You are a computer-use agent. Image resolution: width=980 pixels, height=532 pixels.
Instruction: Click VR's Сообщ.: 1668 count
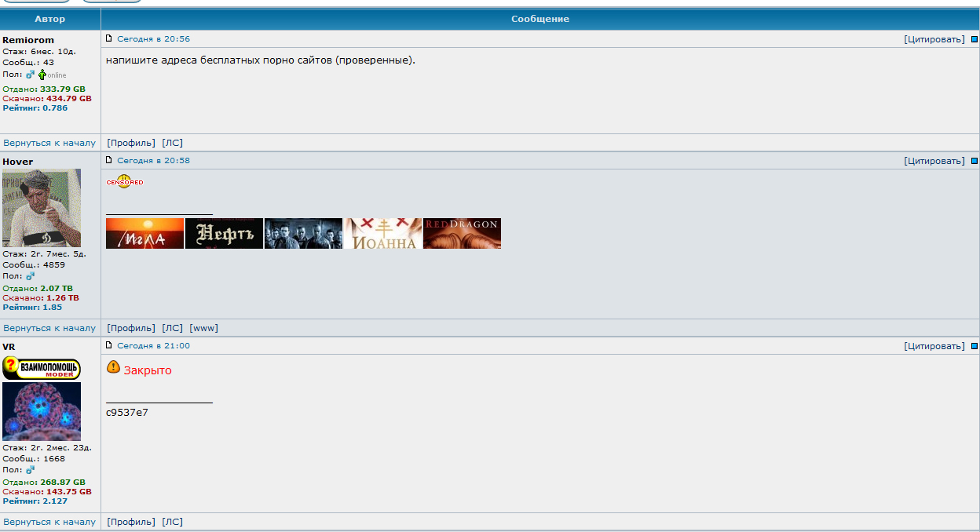click(x=34, y=459)
